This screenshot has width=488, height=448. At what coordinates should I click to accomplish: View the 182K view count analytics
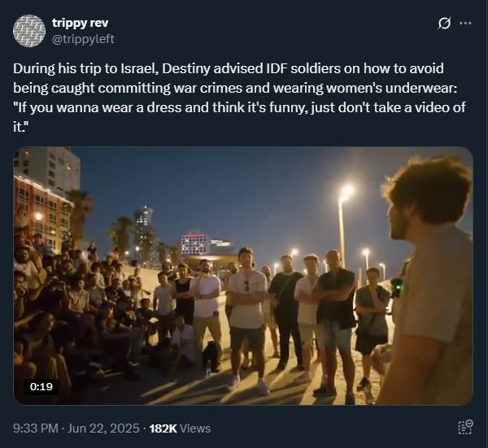point(163,428)
